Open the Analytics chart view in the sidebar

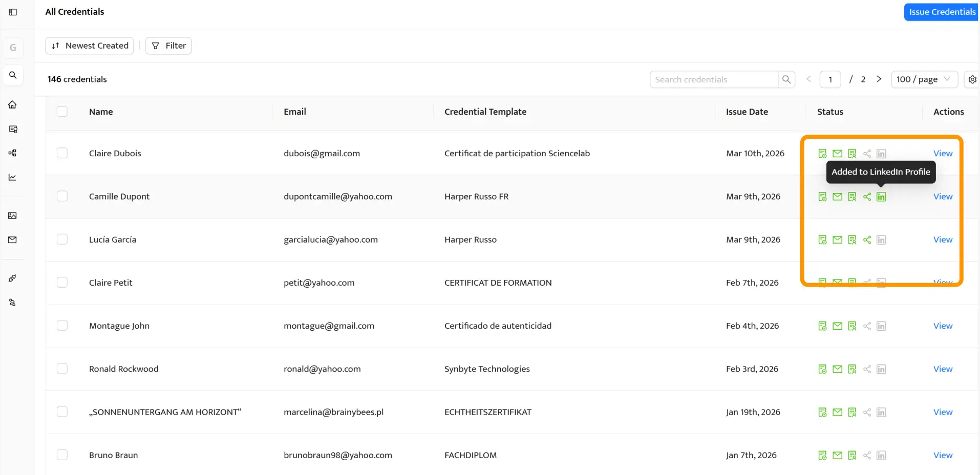pos(13,177)
